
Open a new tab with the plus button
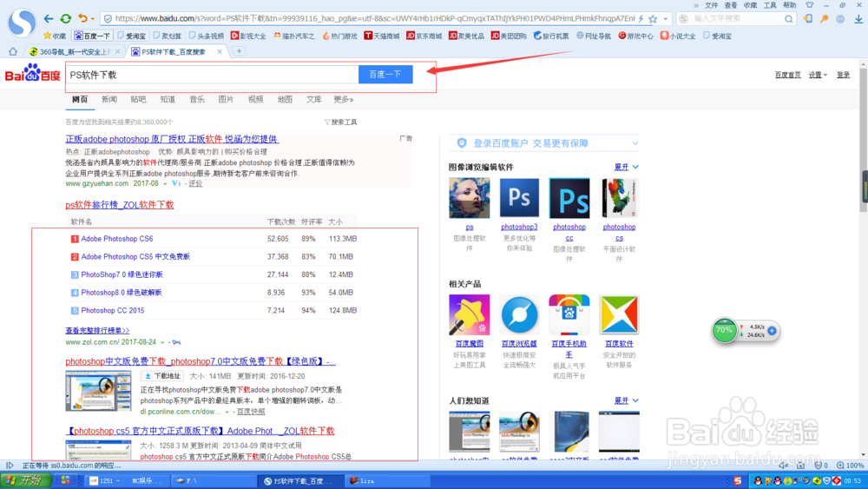[240, 51]
